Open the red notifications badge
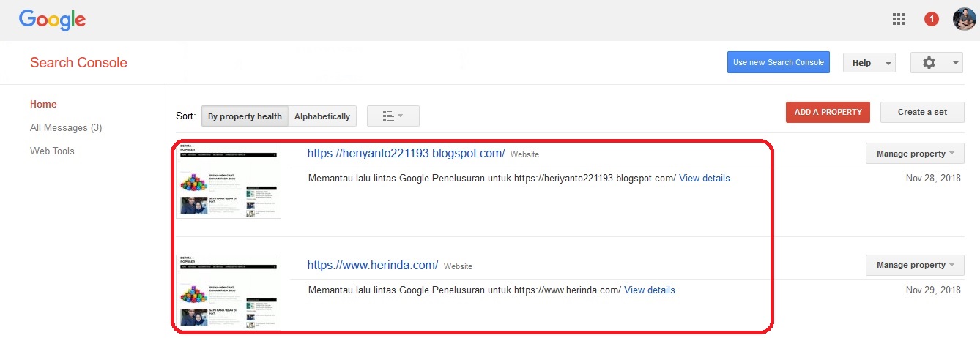Image resolution: width=980 pixels, height=338 pixels. click(x=932, y=20)
